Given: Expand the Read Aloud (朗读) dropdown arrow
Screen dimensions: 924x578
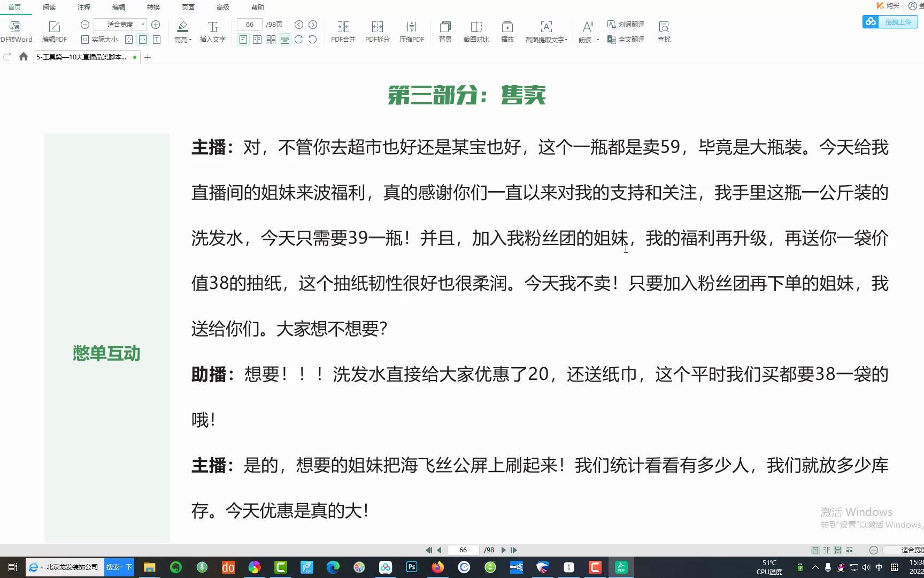Looking at the screenshot, I should click(x=598, y=40).
